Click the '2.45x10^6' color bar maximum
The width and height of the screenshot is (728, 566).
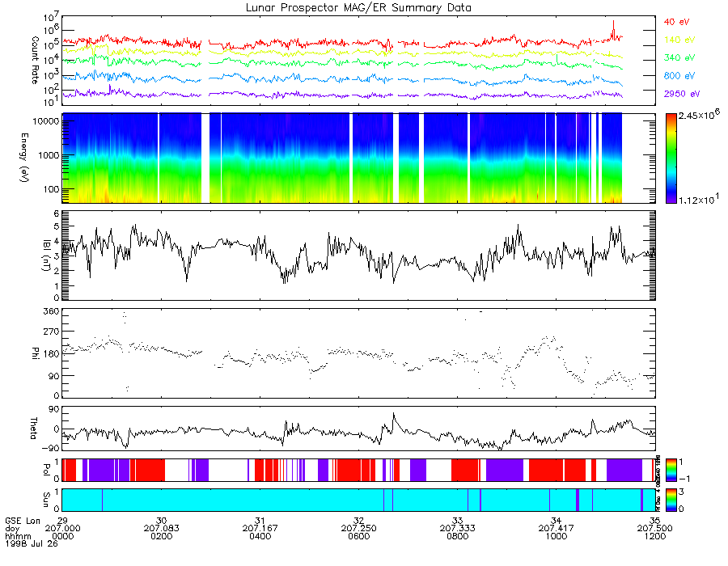699,115
